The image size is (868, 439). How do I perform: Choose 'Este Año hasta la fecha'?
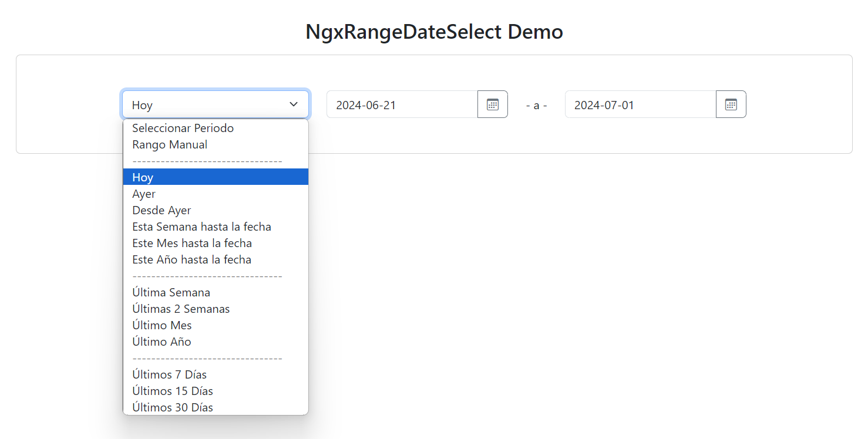tap(216, 259)
